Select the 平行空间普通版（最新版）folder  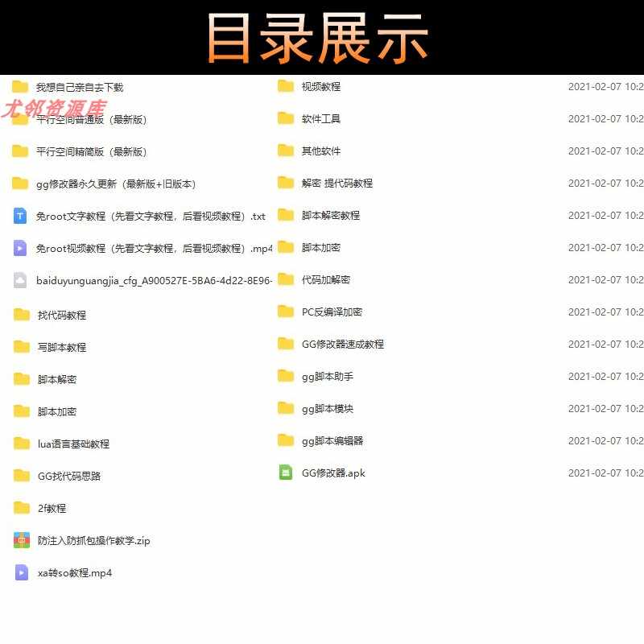[20, 118]
